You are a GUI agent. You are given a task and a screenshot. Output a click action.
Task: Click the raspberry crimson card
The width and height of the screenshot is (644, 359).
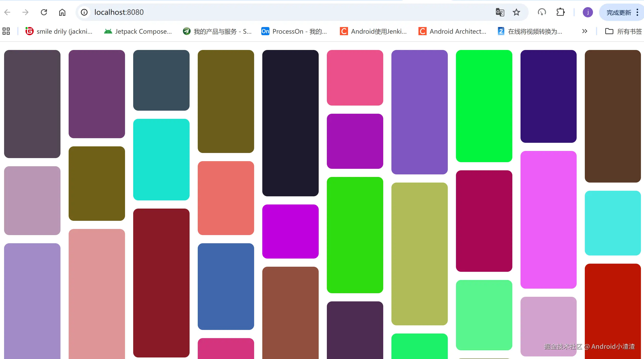(x=484, y=221)
